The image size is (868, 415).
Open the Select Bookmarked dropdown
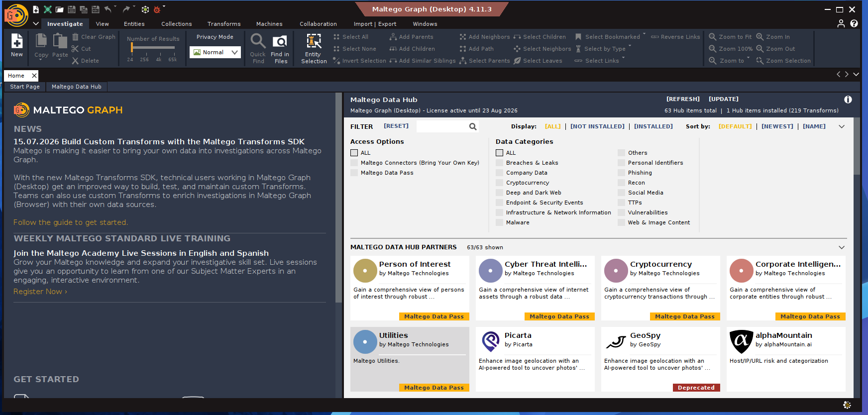tap(644, 35)
